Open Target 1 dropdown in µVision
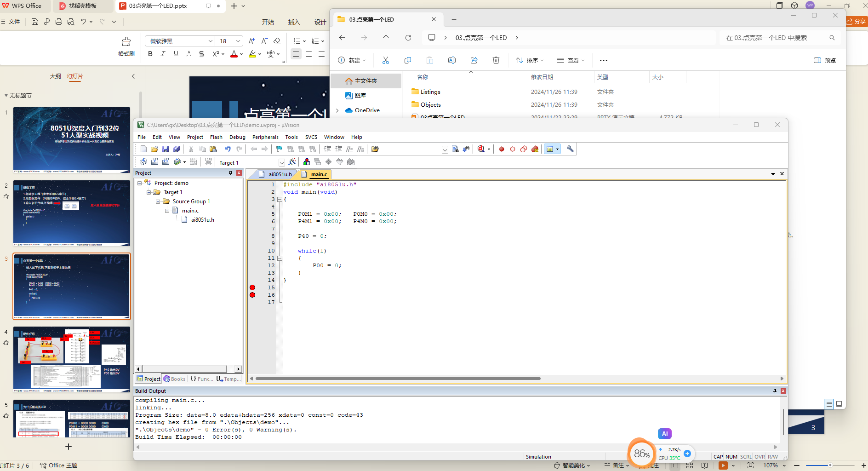This screenshot has height=471, width=868. click(282, 162)
